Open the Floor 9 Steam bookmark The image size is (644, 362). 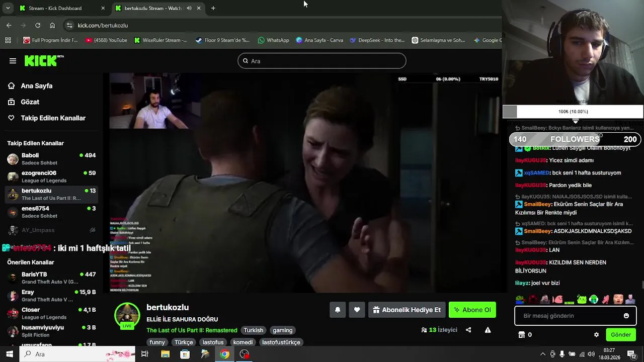coord(223,40)
